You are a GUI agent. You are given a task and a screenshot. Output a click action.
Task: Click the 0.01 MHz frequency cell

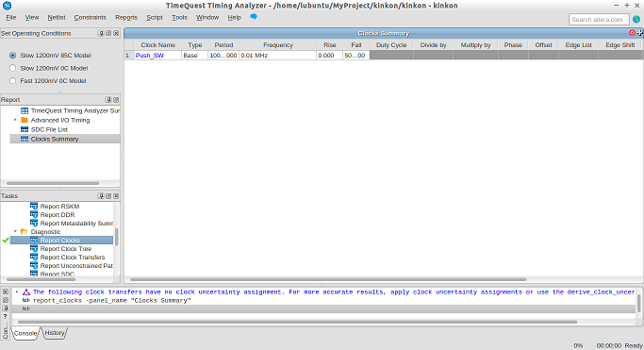click(277, 56)
